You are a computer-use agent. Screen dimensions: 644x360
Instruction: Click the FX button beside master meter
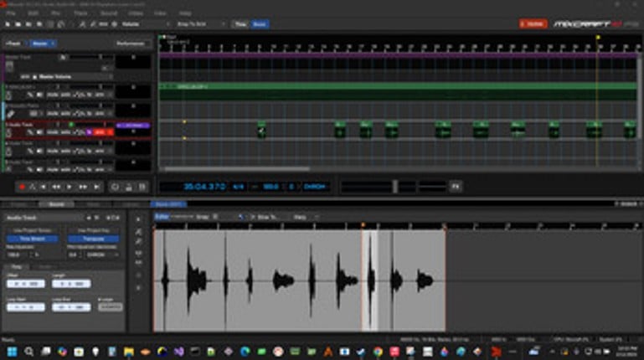456,186
